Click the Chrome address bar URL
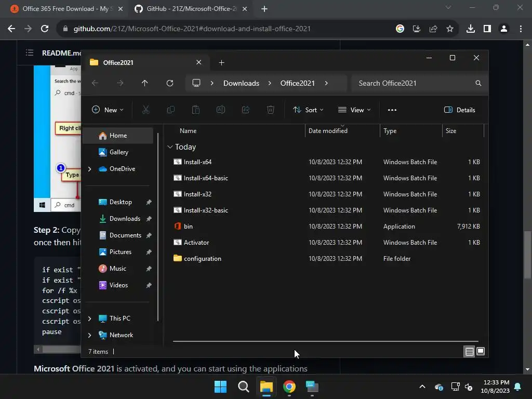 [x=192, y=29]
